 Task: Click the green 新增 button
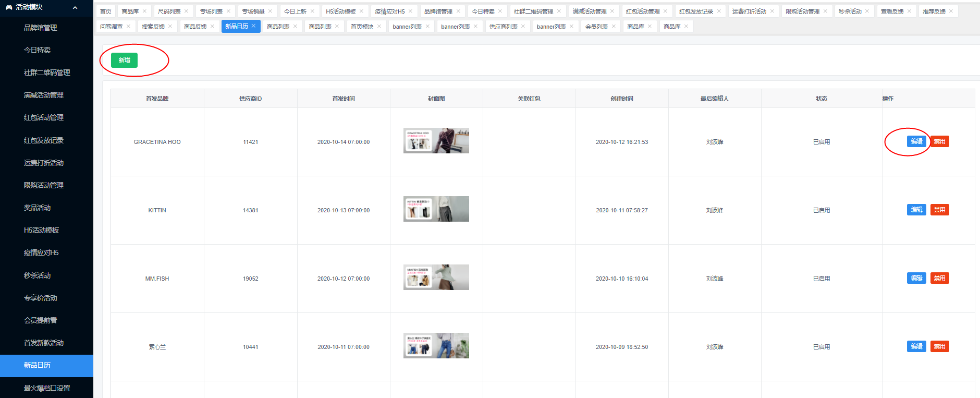click(x=124, y=60)
